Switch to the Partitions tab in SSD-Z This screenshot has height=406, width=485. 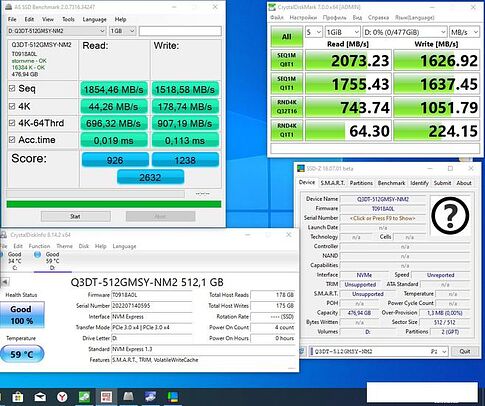[361, 183]
